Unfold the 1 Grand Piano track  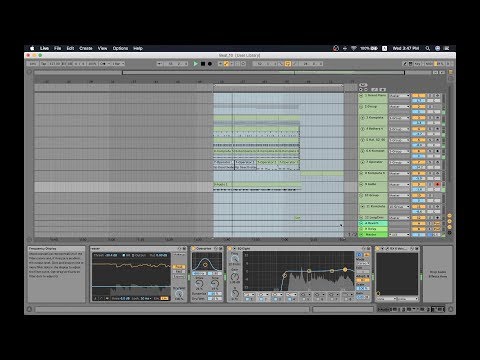(x=361, y=96)
